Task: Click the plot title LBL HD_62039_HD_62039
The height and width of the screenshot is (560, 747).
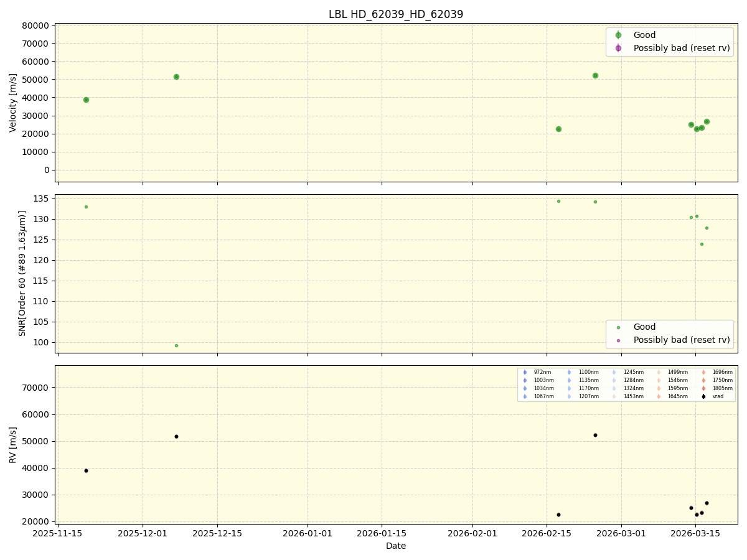Action: [x=396, y=14]
